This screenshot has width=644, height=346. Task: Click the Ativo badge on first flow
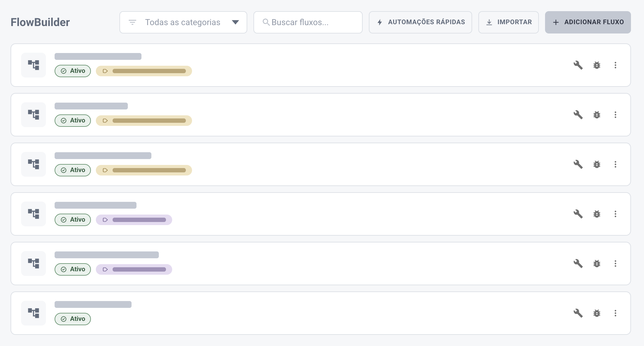pyautogui.click(x=73, y=71)
